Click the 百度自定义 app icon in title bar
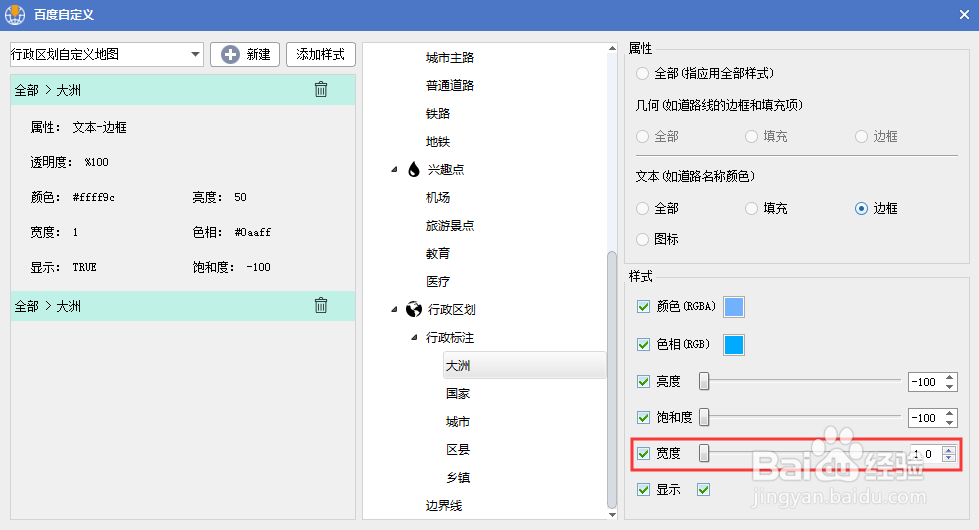The width and height of the screenshot is (979, 530). [15, 14]
